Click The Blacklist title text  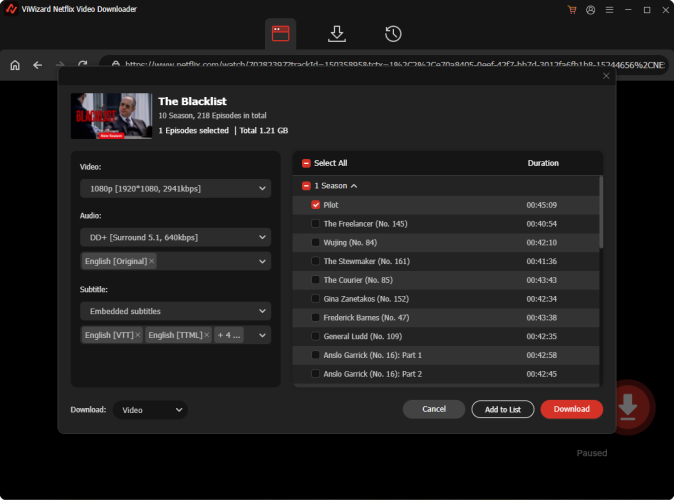click(x=192, y=101)
